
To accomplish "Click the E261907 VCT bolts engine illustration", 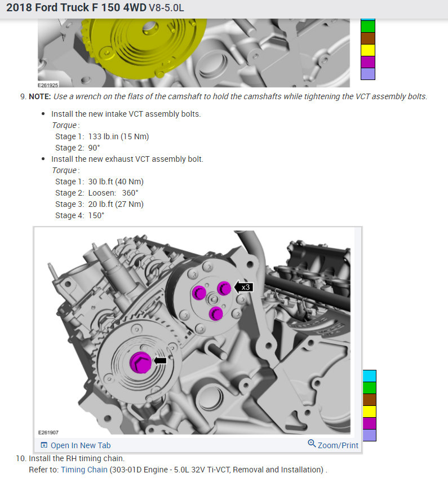I will click(194, 332).
